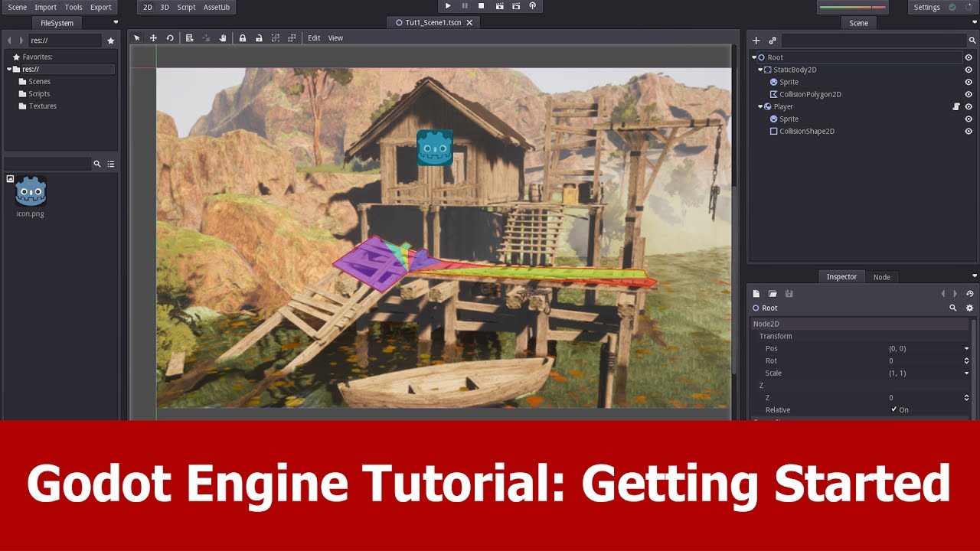The image size is (980, 551).
Task: Collapse the res:// folder tree arrow
Action: click(9, 69)
